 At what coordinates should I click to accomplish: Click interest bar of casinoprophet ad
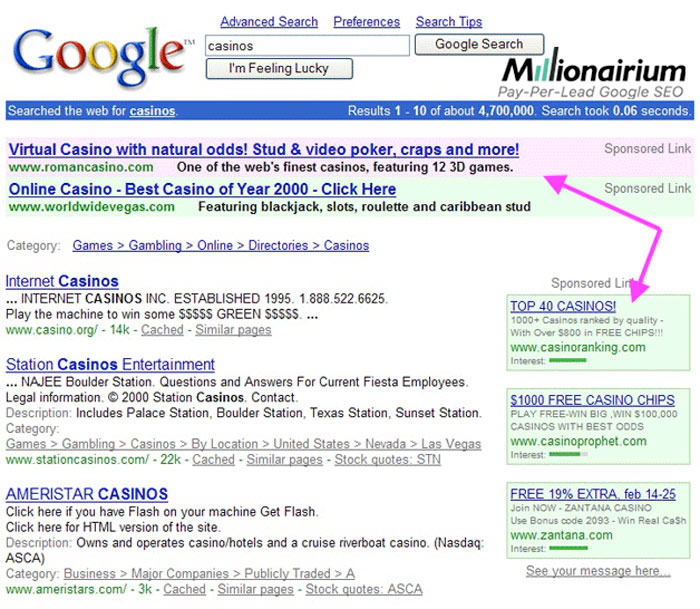pos(568,454)
